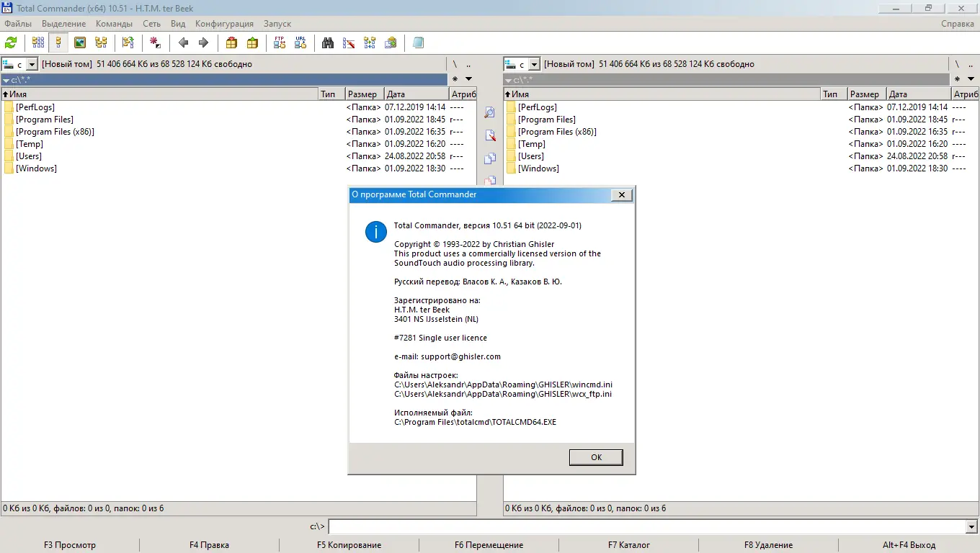
Task: Click the invert selection toolbar icon
Action: [x=155, y=42]
